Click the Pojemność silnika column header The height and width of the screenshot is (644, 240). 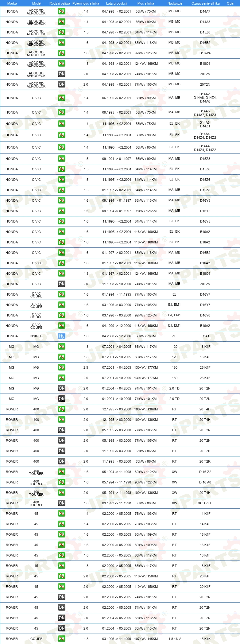86,3
